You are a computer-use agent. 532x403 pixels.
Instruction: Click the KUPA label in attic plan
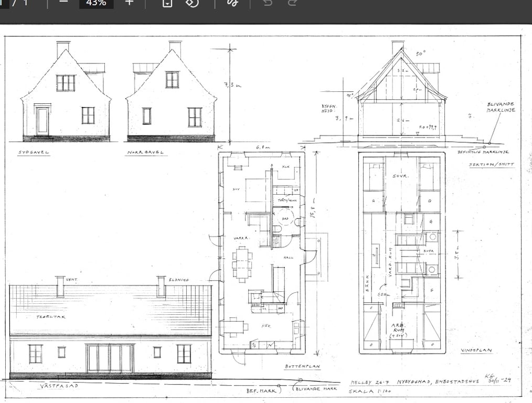click(428, 251)
